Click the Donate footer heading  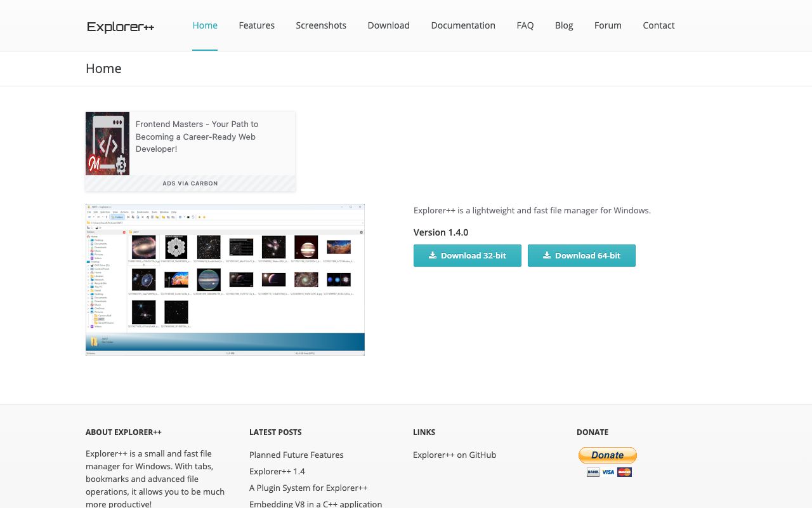pyautogui.click(x=593, y=432)
